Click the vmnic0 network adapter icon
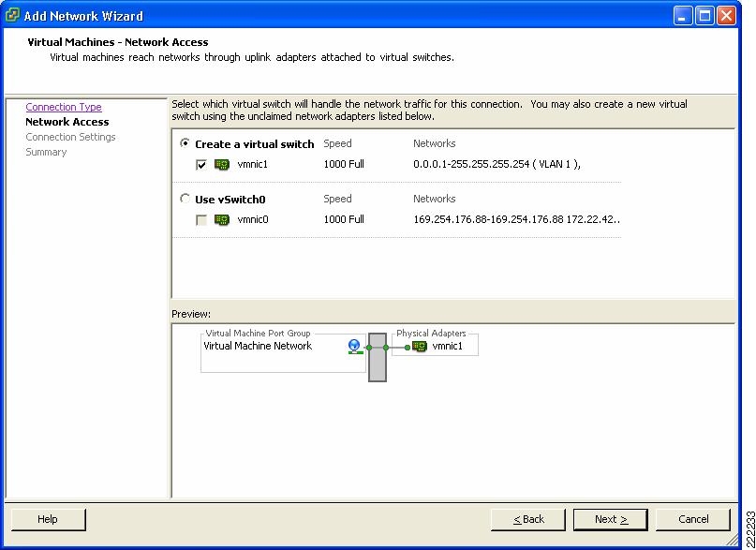756x550 pixels. coord(222,220)
